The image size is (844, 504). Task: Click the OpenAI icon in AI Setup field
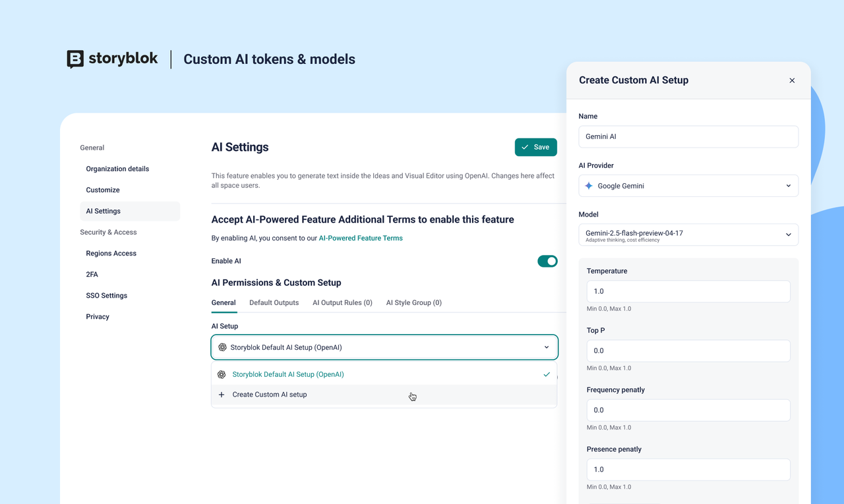(x=222, y=347)
